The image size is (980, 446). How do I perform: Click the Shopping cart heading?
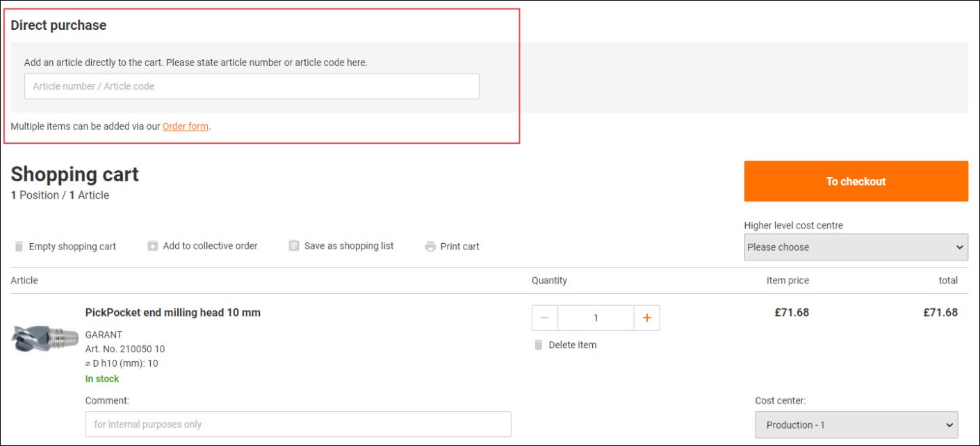[x=75, y=174]
